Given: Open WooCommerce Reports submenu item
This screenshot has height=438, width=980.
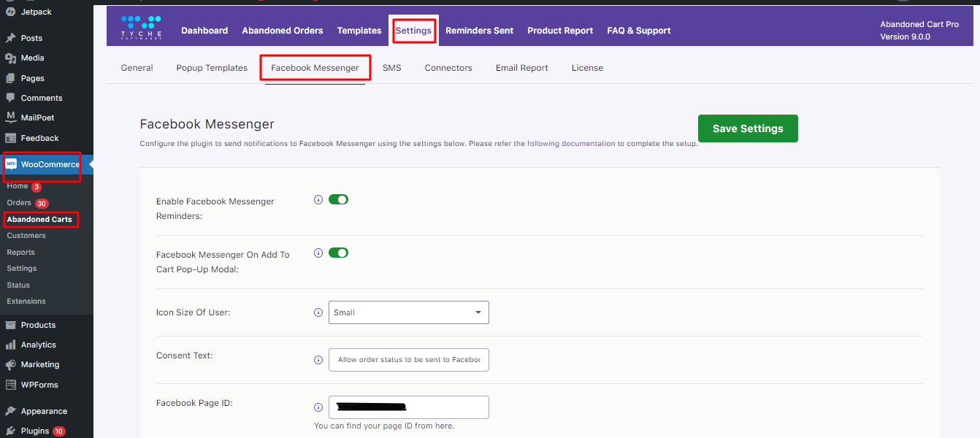Looking at the screenshot, I should tap(21, 253).
